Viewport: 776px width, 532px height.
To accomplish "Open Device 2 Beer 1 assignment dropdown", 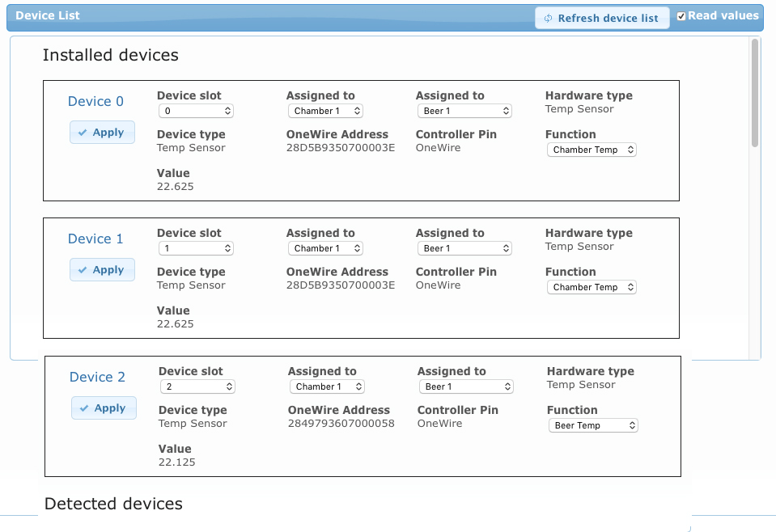I will coord(466,386).
